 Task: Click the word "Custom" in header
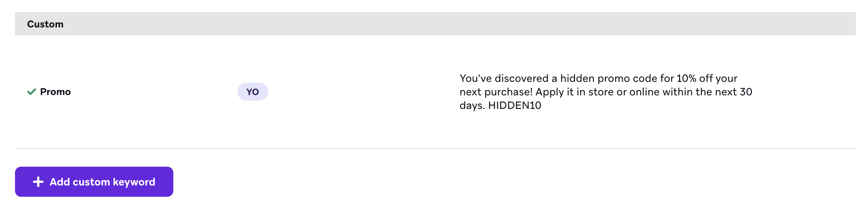pos(45,24)
